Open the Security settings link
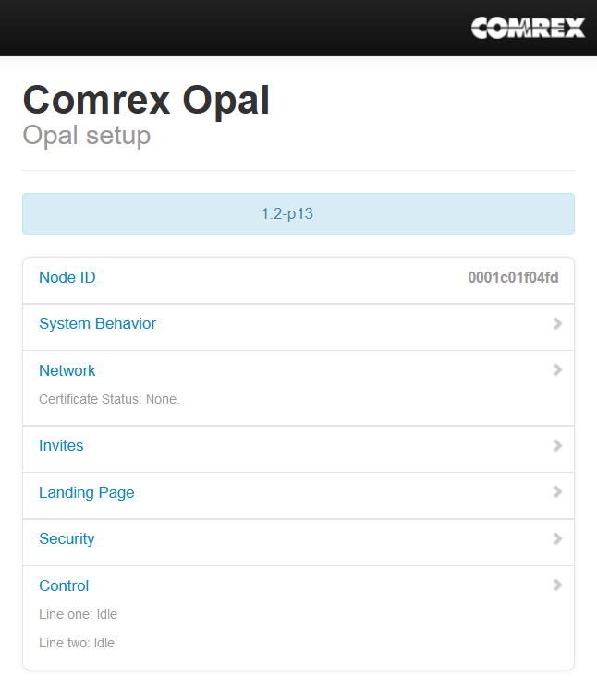This screenshot has height=700, width=597. pos(67,538)
